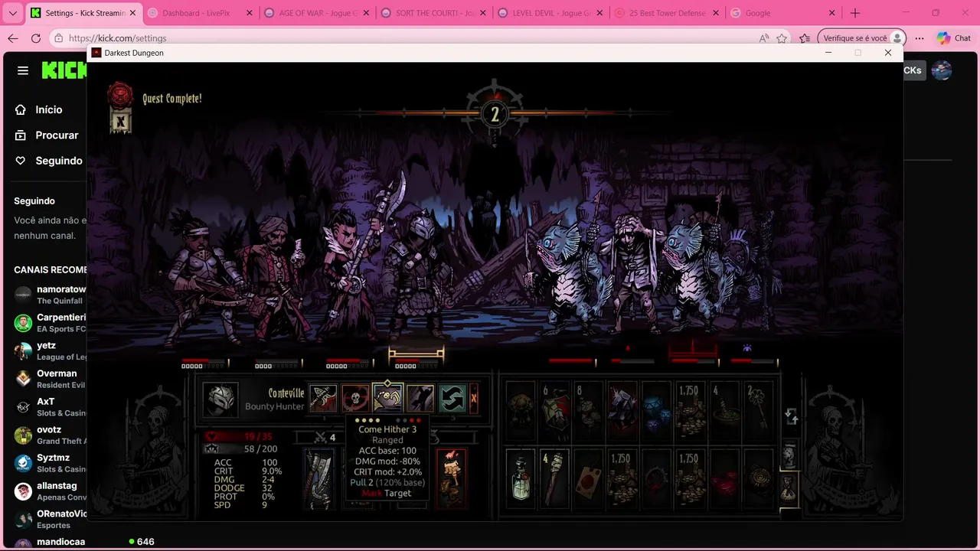
Task: Click the Quest Complete! text
Action: click(x=172, y=99)
